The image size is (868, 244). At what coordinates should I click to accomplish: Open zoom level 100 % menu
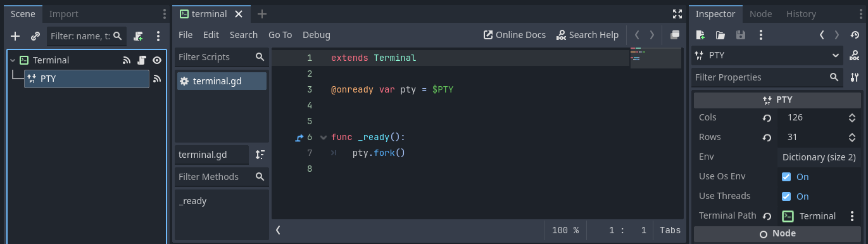(565, 231)
